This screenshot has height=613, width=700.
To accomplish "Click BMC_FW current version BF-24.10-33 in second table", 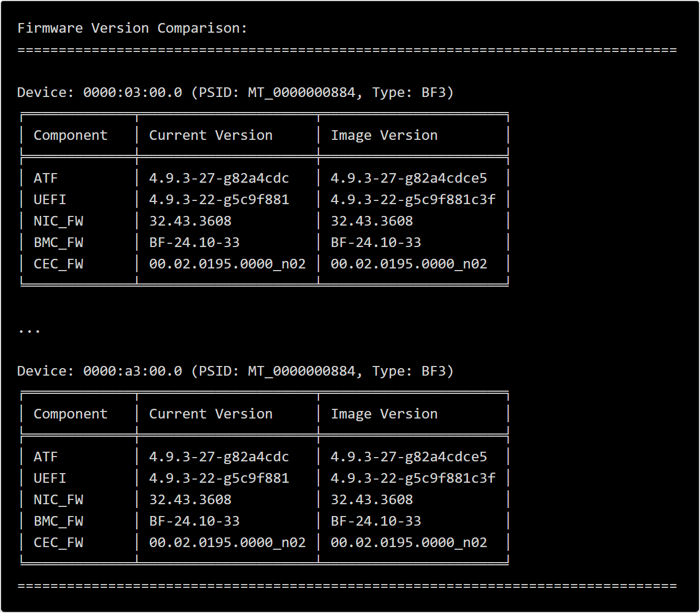I will point(194,521).
